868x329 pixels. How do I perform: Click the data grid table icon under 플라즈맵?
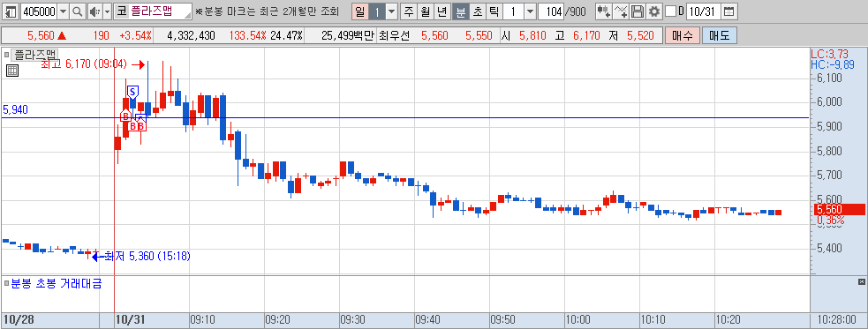[x=11, y=71]
